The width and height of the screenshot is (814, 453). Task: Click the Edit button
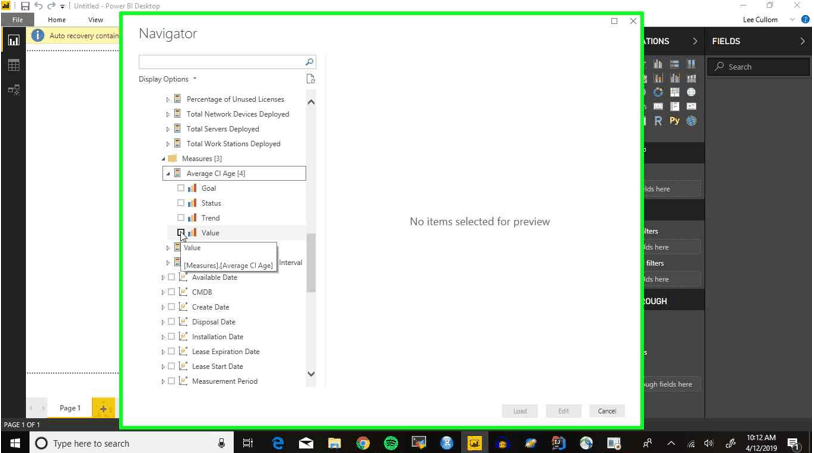click(563, 411)
